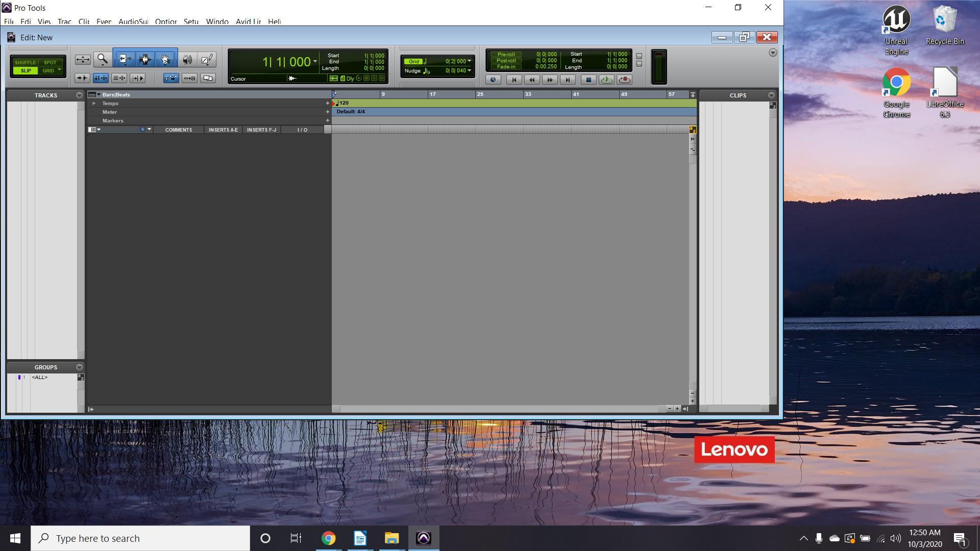This screenshot has width=980, height=551.
Task: Select the Scrubber speaker tool
Action: pyautogui.click(x=187, y=59)
